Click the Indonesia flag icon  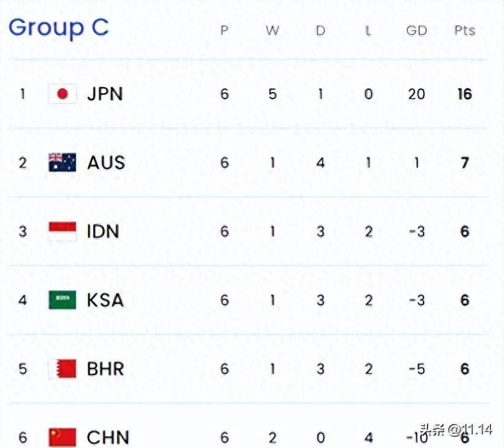point(62,231)
